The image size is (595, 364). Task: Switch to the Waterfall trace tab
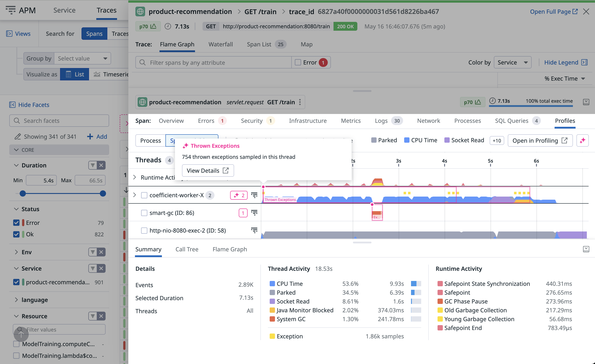220,44
